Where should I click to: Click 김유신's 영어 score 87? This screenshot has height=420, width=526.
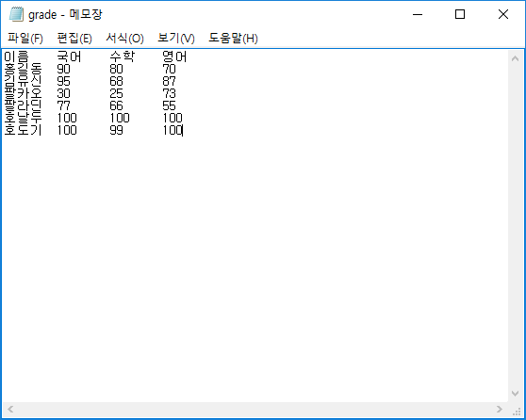pos(169,81)
